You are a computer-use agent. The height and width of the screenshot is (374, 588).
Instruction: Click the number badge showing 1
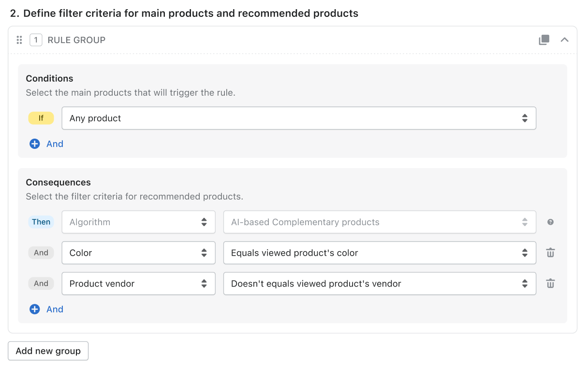(36, 40)
